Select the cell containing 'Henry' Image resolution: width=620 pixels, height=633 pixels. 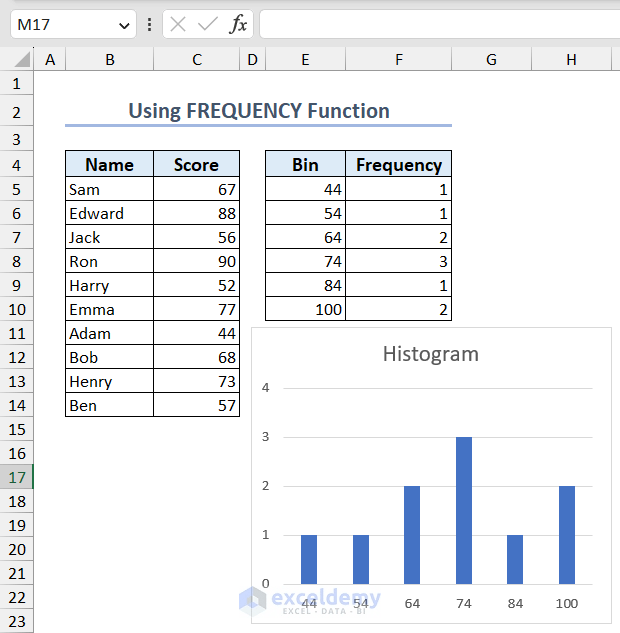pos(109,381)
